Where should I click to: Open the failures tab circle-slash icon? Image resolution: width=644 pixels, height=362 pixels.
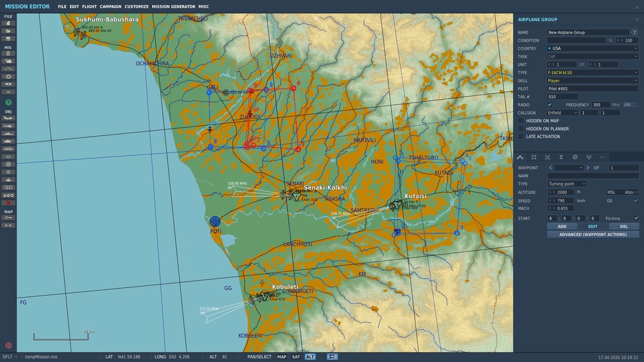point(575,157)
